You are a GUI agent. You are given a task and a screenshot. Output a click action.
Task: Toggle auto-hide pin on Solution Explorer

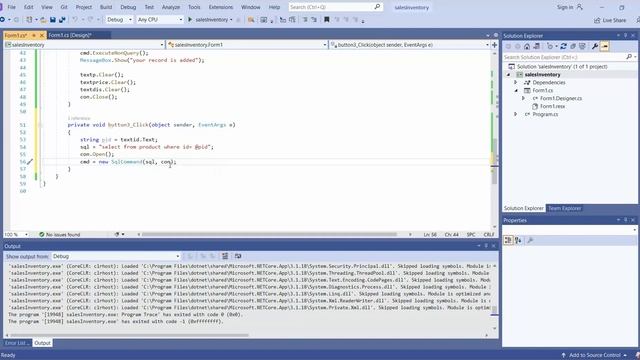(x=625, y=36)
